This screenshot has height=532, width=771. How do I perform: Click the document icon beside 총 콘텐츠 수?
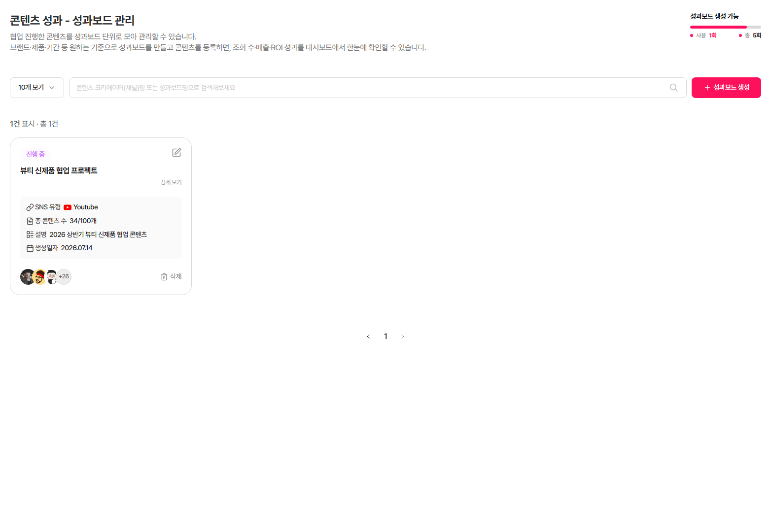pyautogui.click(x=30, y=221)
